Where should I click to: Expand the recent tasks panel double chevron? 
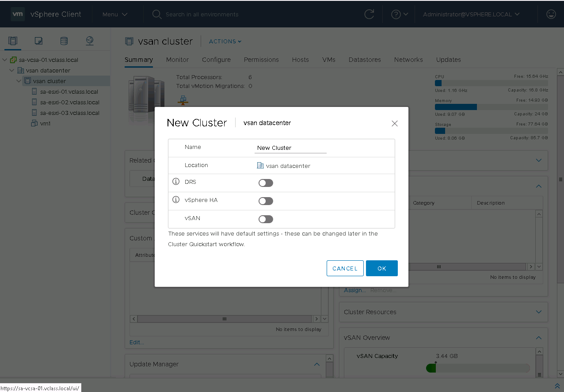point(557,386)
